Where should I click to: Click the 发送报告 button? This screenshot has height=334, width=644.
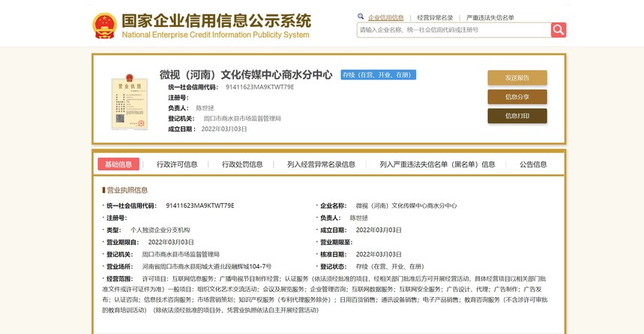pos(517,78)
